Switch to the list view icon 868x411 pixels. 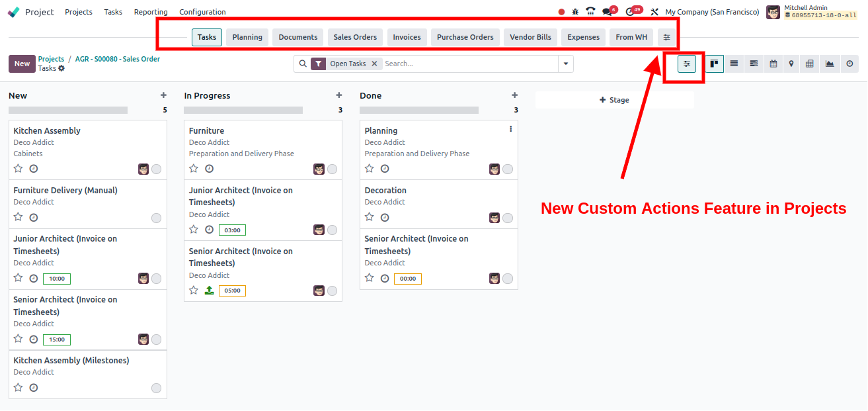(x=734, y=64)
